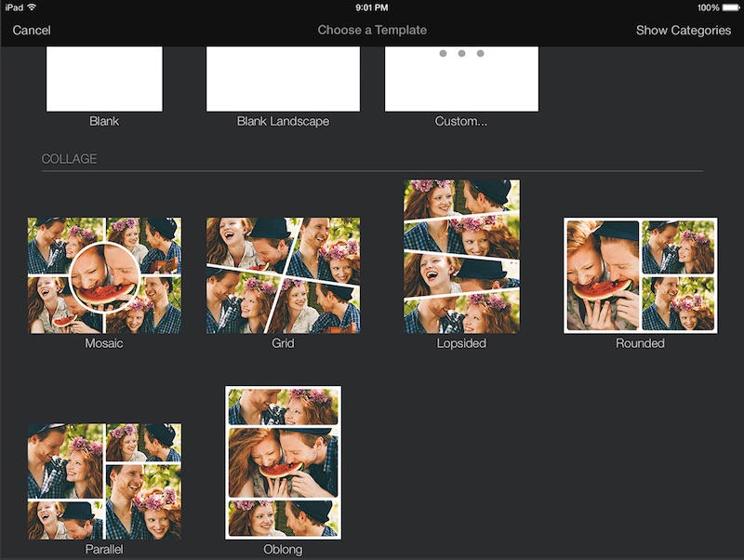Select the Mosaic collage template
The height and width of the screenshot is (560, 744).
[104, 275]
